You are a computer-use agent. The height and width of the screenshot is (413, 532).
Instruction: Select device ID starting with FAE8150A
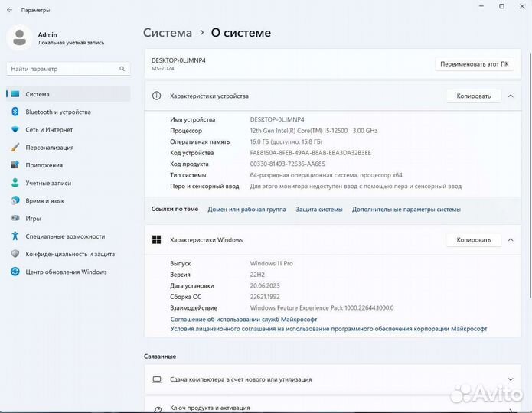[x=311, y=153]
